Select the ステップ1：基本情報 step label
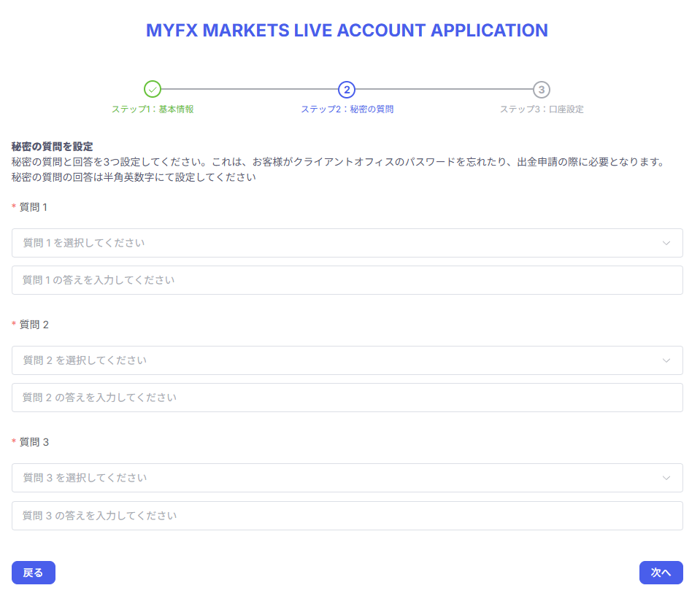700x596 pixels. 153,109
